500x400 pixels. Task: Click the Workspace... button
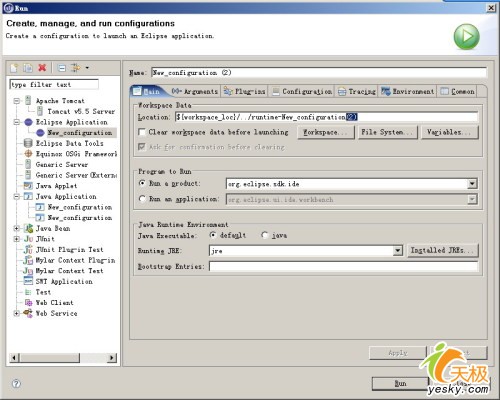pos(326,132)
